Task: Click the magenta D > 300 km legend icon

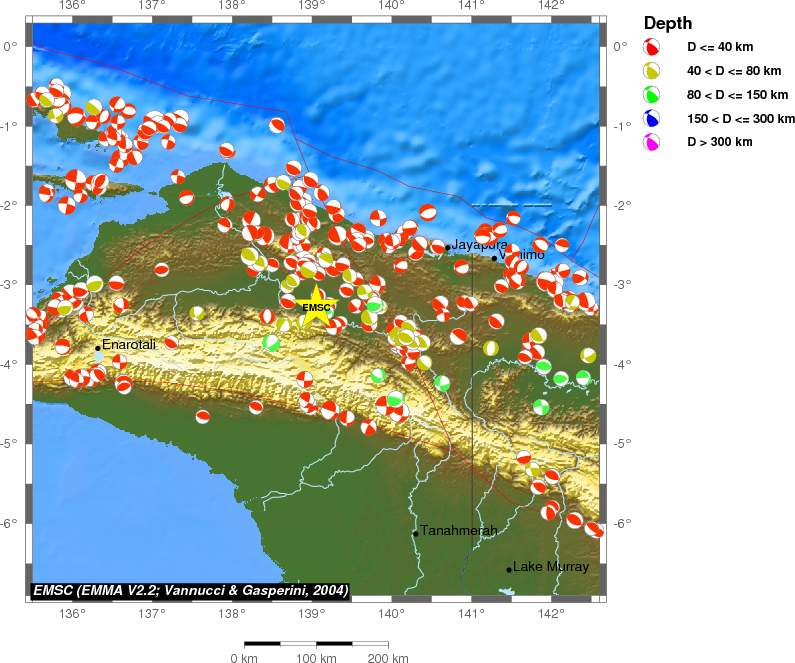Action: click(651, 143)
